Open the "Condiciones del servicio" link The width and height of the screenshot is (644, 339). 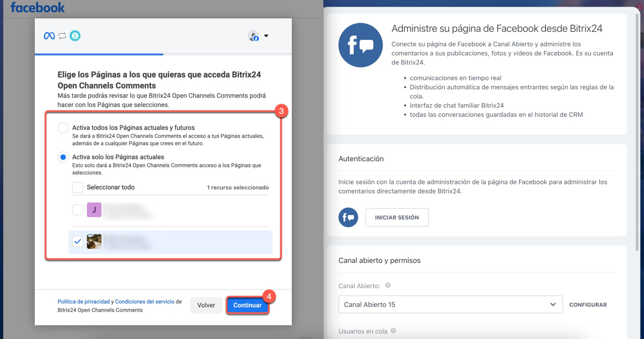tap(144, 302)
